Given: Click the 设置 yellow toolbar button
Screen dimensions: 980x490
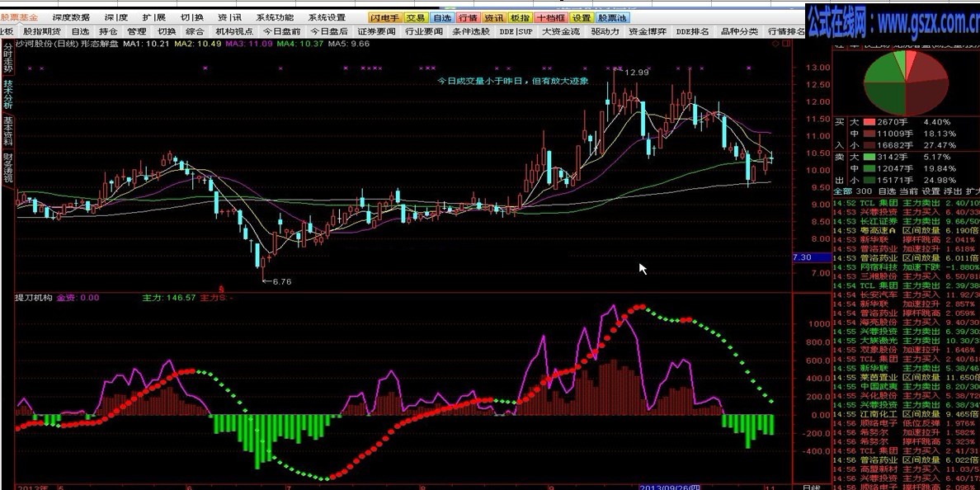Looking at the screenshot, I should pyautogui.click(x=582, y=18).
